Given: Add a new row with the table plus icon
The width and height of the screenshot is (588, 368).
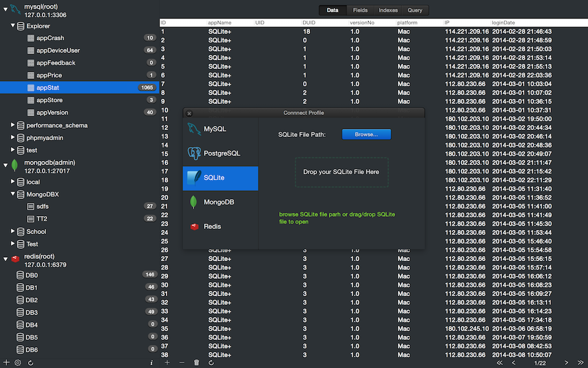Looking at the screenshot, I should click(x=167, y=362).
